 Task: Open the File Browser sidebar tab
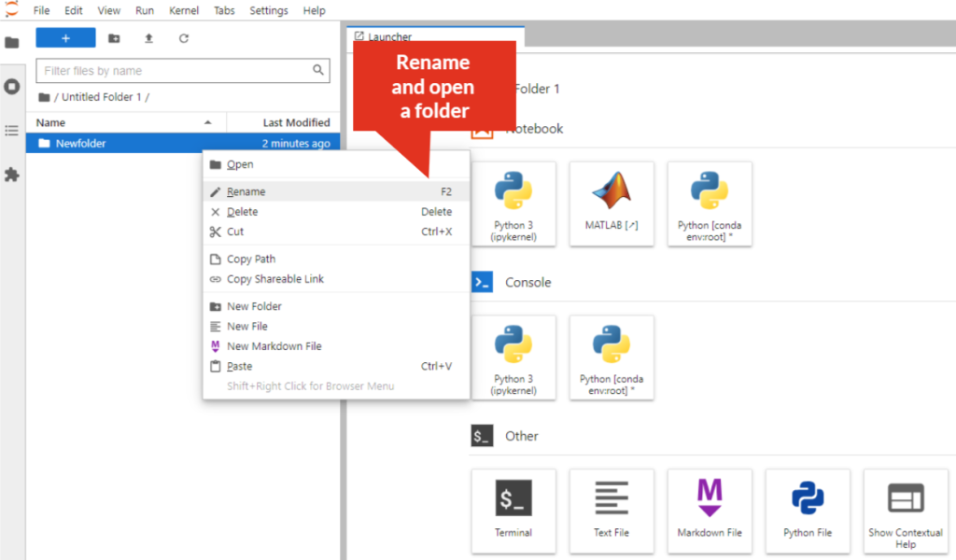(x=11, y=43)
